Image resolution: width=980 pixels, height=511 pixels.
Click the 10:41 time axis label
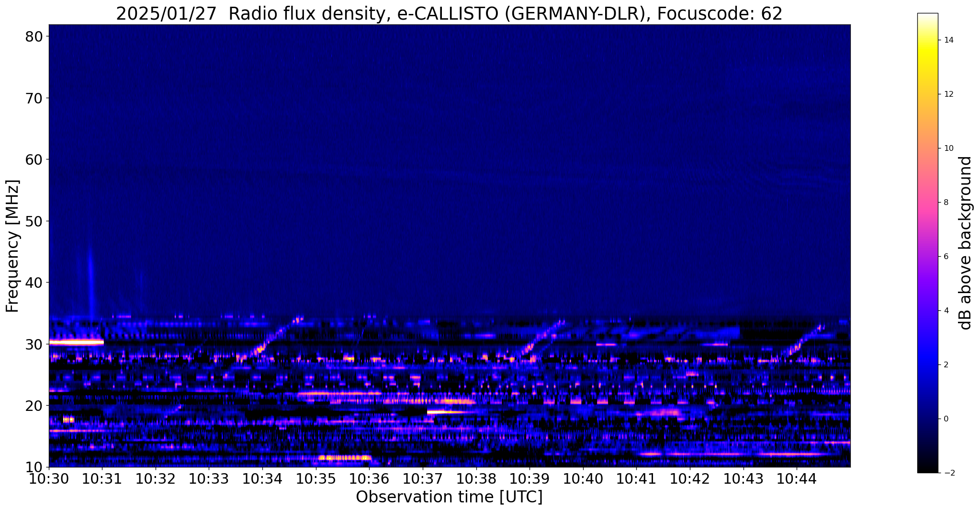click(636, 478)
